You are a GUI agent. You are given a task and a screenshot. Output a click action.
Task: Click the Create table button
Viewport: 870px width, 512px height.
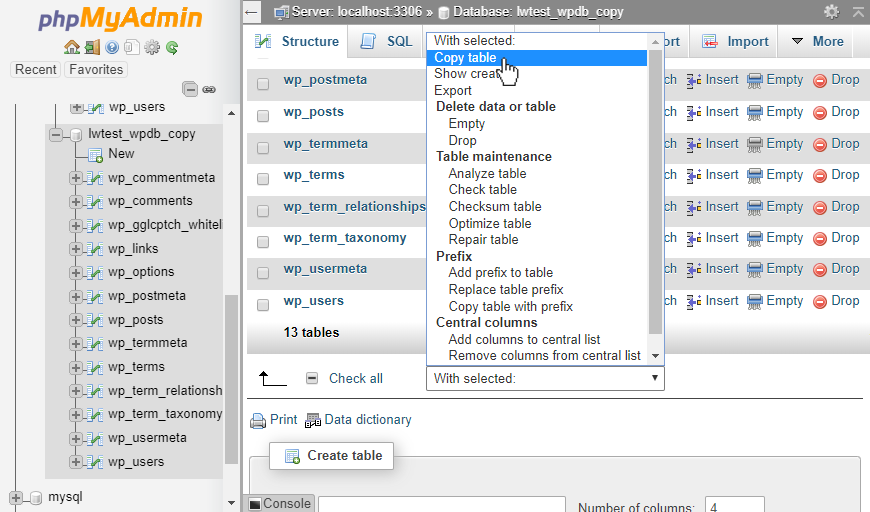point(332,456)
